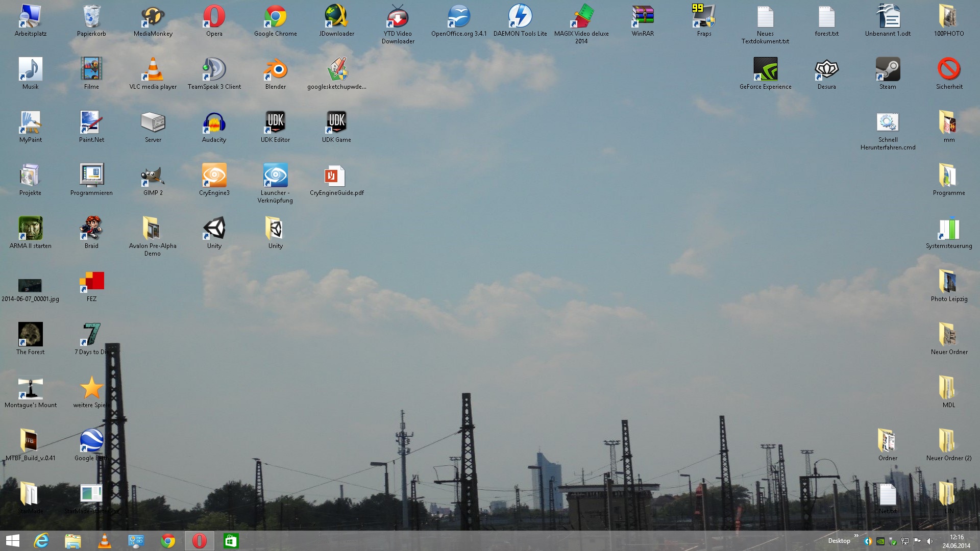Click the NVIDIA tray icon
The image size is (980, 551).
point(880,541)
